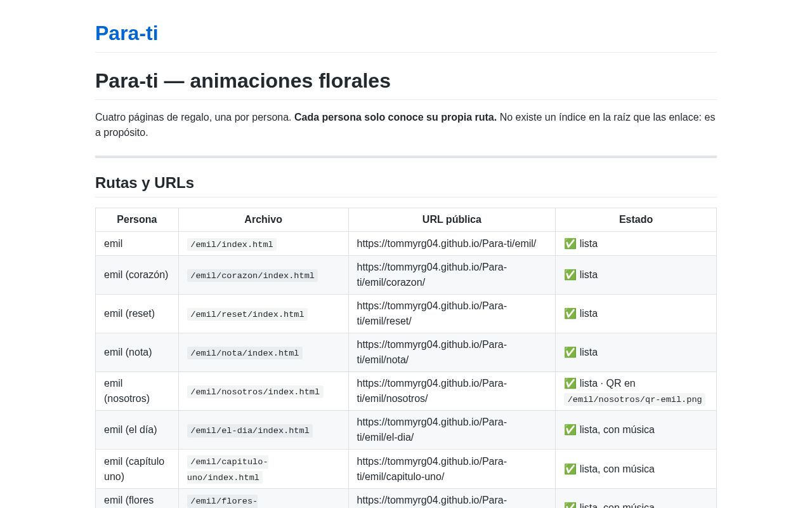Click the code path '/emil/el-dia/index.html'

click(x=250, y=431)
